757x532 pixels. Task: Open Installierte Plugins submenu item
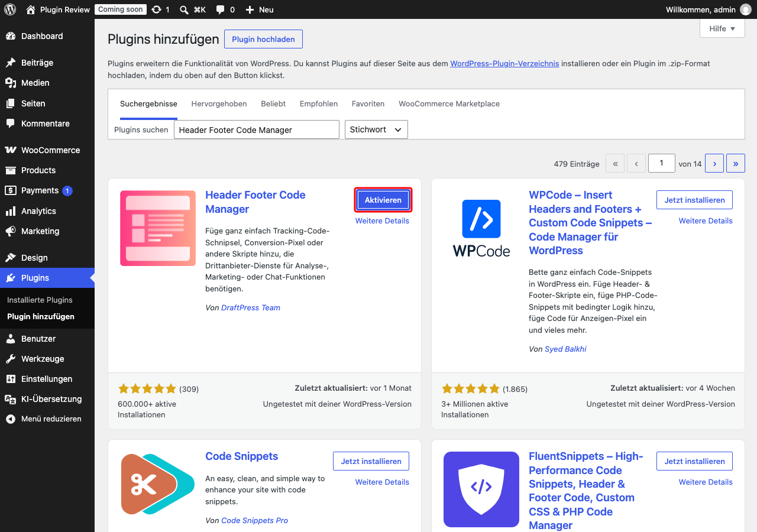click(40, 300)
